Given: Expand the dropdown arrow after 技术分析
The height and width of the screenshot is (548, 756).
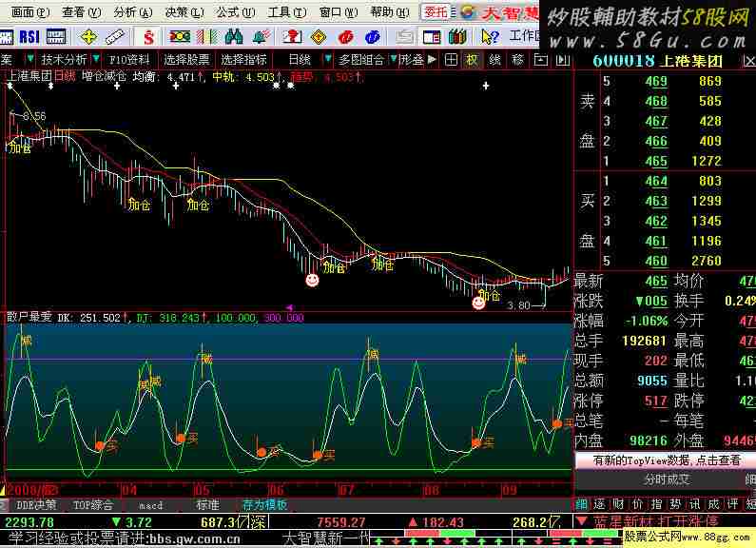Looking at the screenshot, I should [96, 59].
